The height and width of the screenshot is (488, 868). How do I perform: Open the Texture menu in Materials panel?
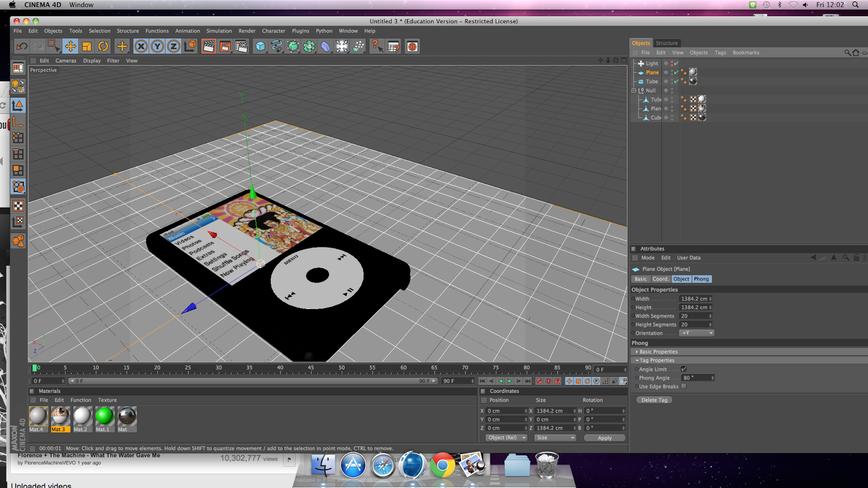107,400
